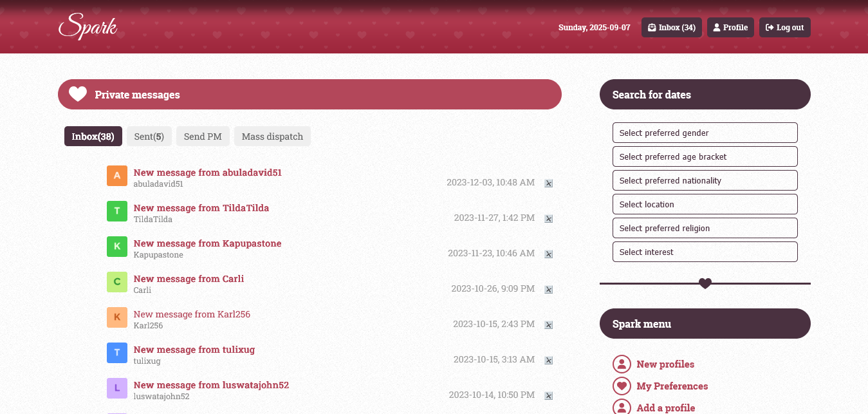Expand the Select preferred nationality dropdown

(x=705, y=180)
